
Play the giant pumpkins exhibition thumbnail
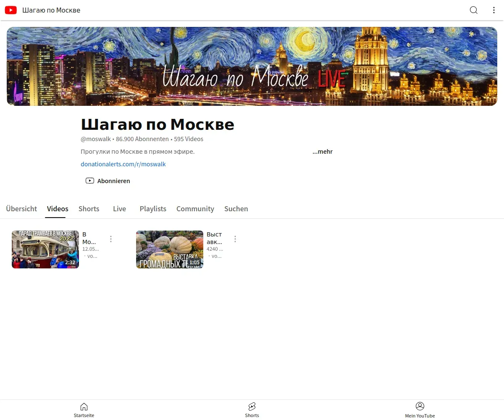(x=170, y=249)
